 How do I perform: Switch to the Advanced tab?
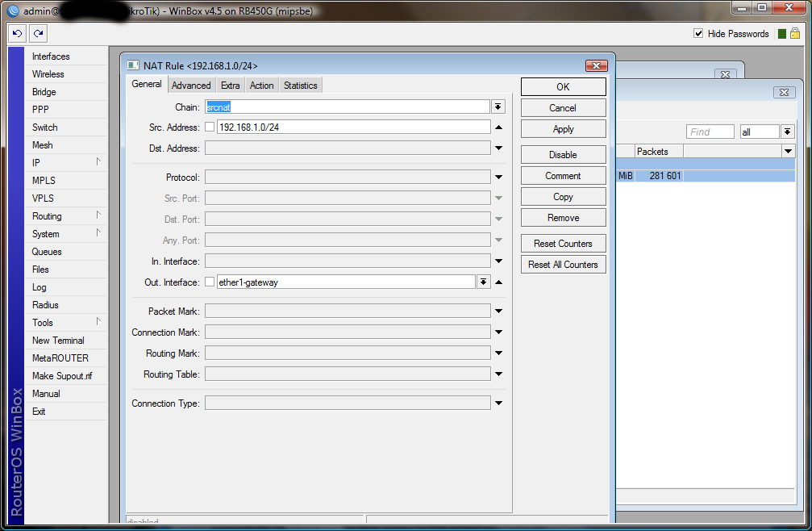pyautogui.click(x=191, y=86)
